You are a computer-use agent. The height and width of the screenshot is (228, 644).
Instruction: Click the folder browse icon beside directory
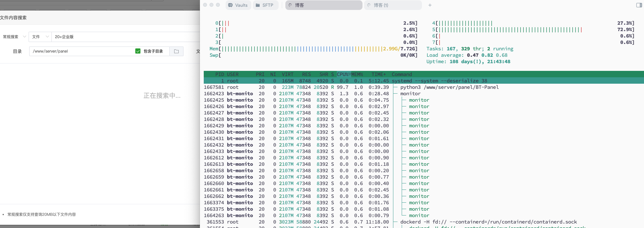(x=176, y=51)
